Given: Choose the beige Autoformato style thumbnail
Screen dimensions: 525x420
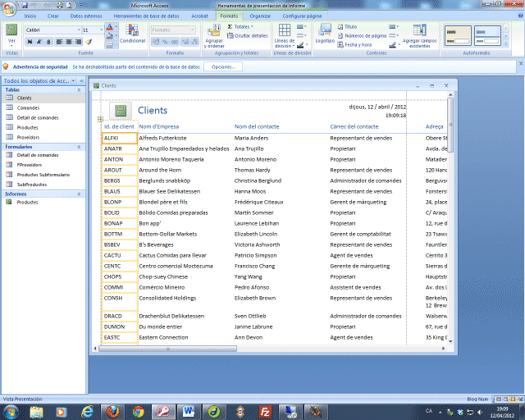Looking at the screenshot, I should pyautogui.click(x=458, y=35).
